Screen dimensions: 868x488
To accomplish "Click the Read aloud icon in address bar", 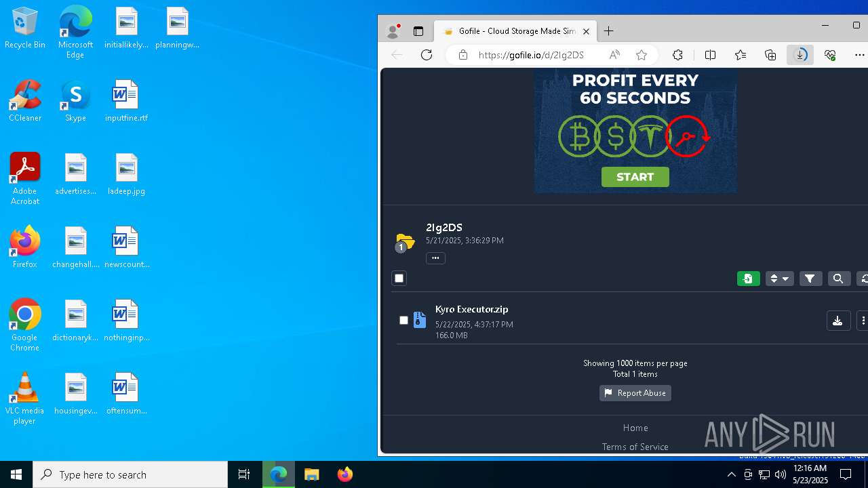I will point(614,55).
